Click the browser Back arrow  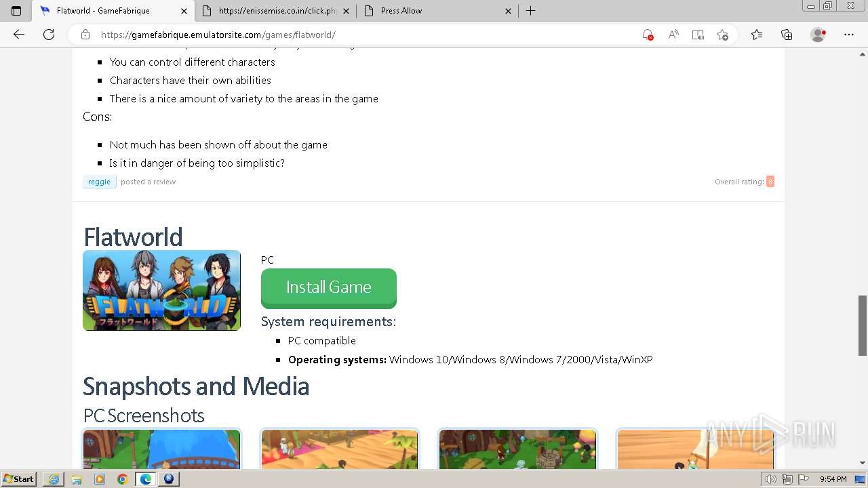pyautogui.click(x=19, y=35)
